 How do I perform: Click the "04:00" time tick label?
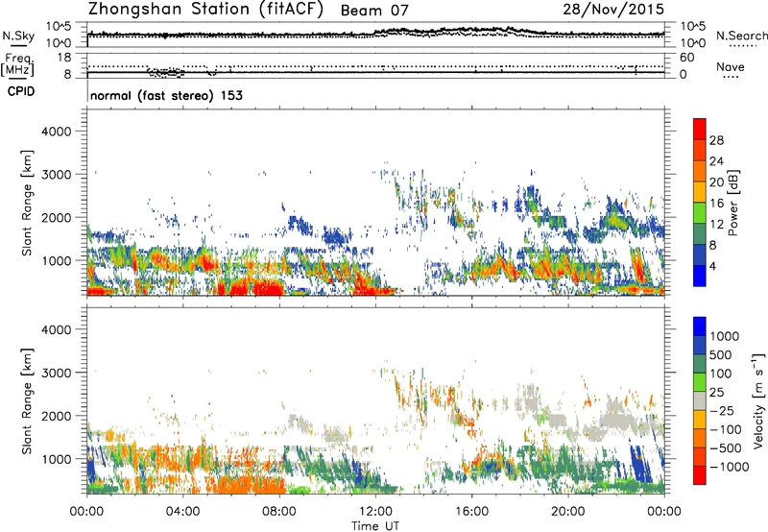[183, 512]
